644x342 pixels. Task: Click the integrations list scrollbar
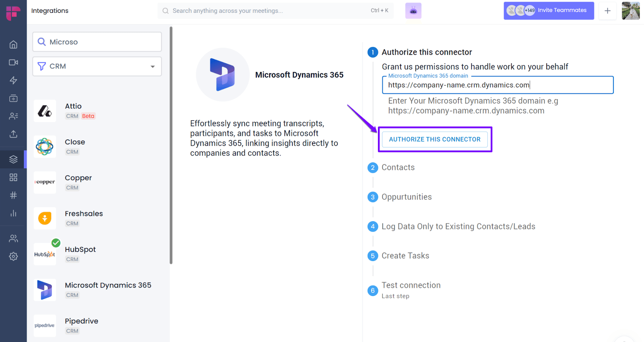pyautogui.click(x=171, y=145)
